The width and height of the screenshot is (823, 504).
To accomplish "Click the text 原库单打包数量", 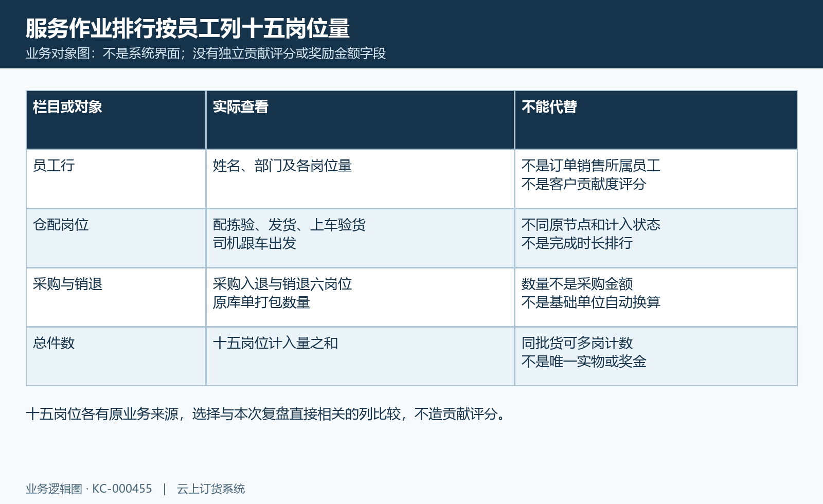I will tap(261, 302).
